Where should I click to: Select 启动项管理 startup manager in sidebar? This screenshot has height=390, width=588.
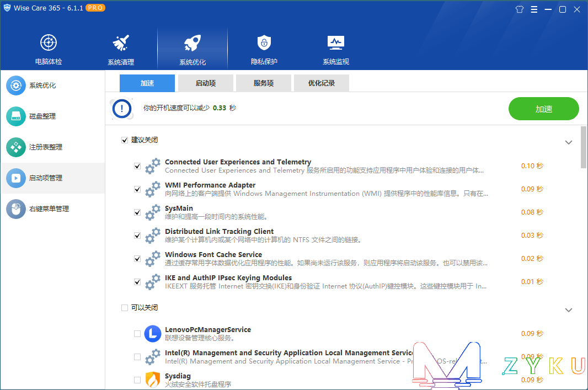click(52, 178)
